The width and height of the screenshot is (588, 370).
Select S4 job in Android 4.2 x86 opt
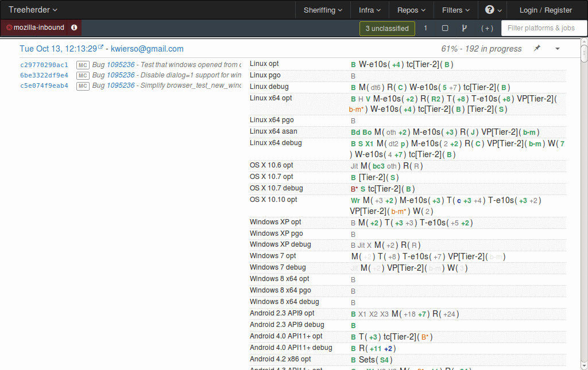pos(384,360)
